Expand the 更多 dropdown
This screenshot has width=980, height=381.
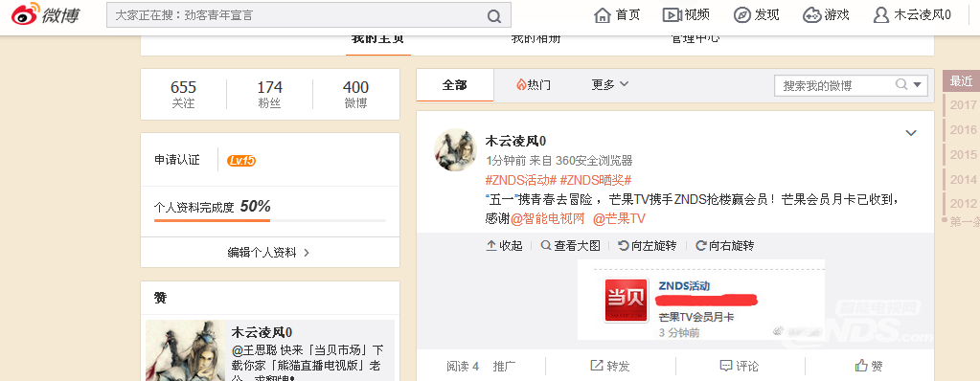click(610, 85)
